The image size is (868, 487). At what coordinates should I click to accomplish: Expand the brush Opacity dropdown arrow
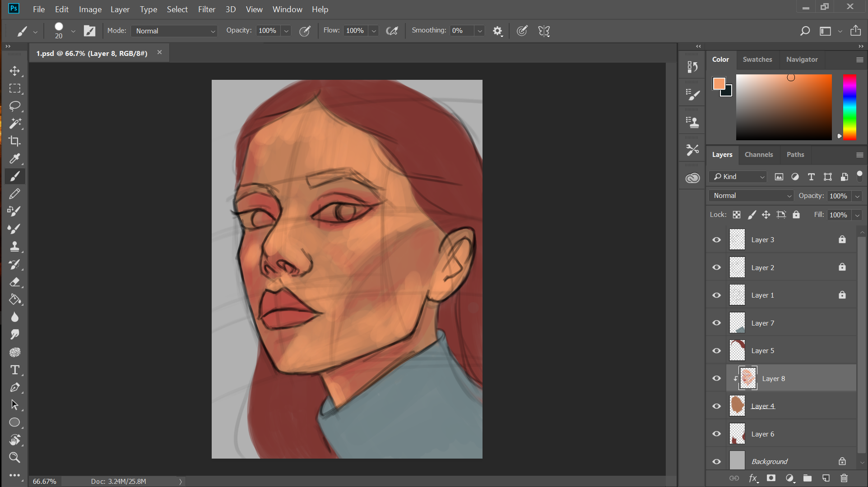coord(286,31)
